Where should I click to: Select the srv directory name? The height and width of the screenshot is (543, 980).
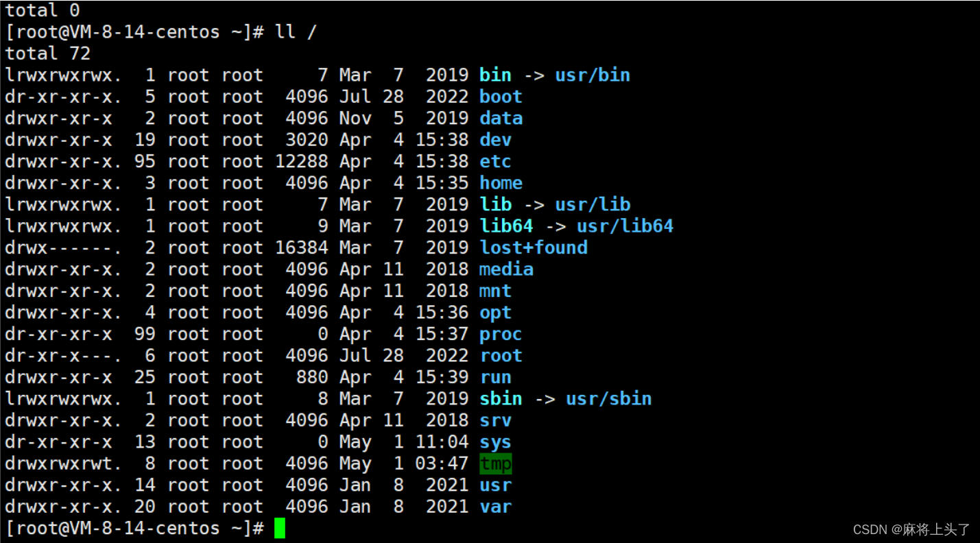pos(495,420)
